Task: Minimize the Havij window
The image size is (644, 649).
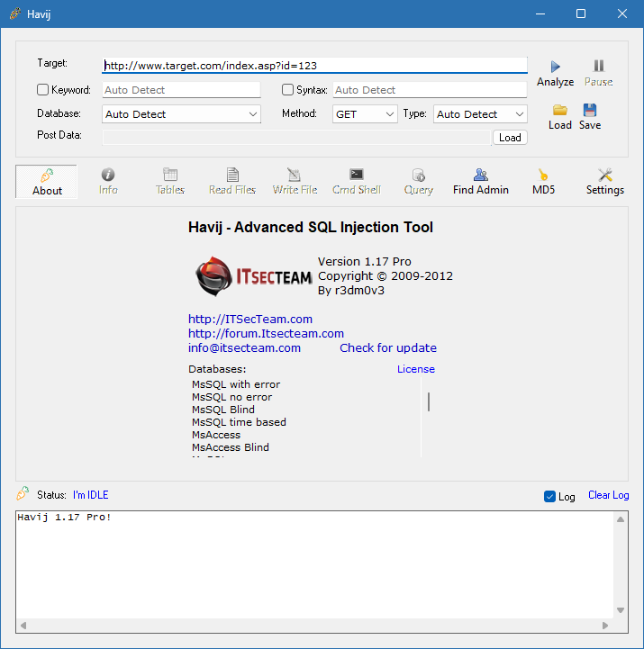Action: tap(540, 14)
